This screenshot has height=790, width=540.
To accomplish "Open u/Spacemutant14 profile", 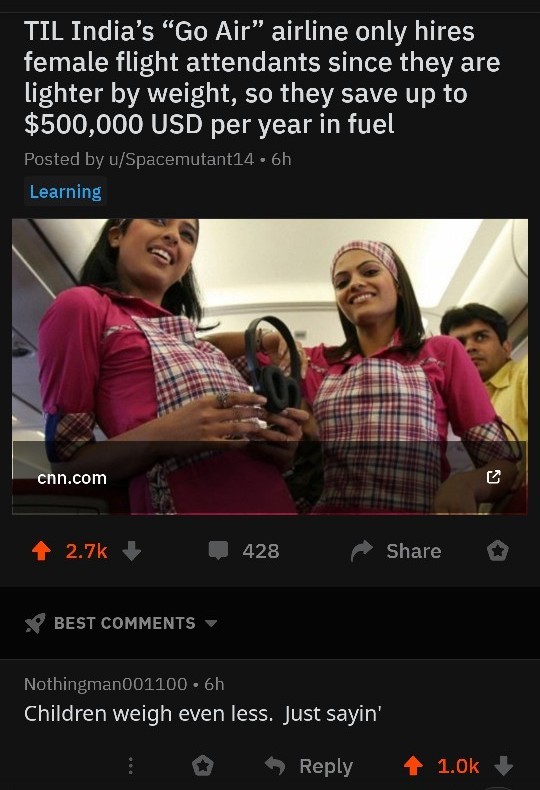I will [x=179, y=159].
